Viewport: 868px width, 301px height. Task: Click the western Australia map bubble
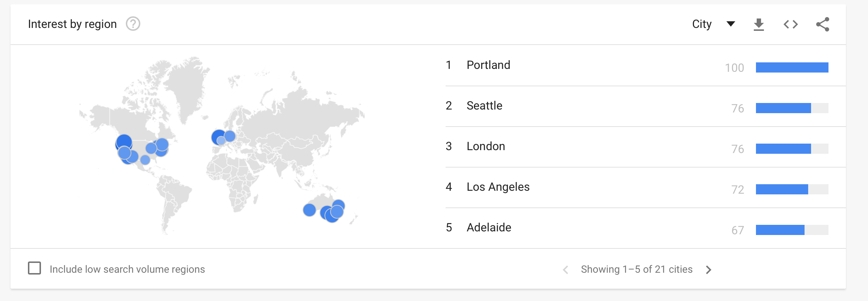pos(309,210)
